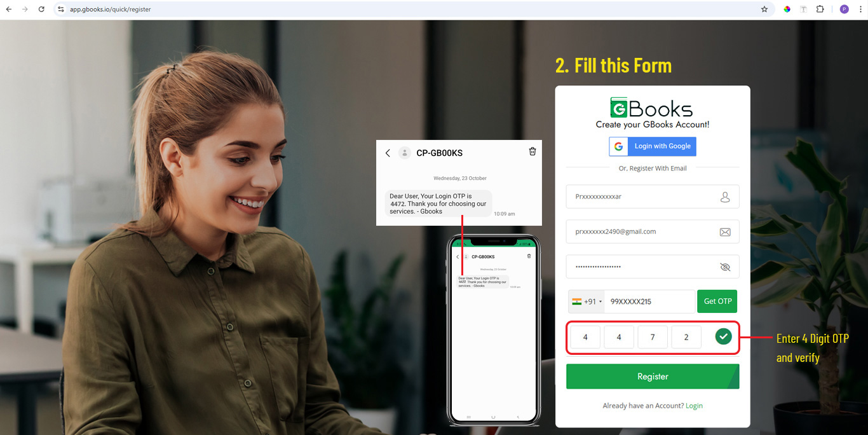Open the +91 country code dropdown

point(587,301)
